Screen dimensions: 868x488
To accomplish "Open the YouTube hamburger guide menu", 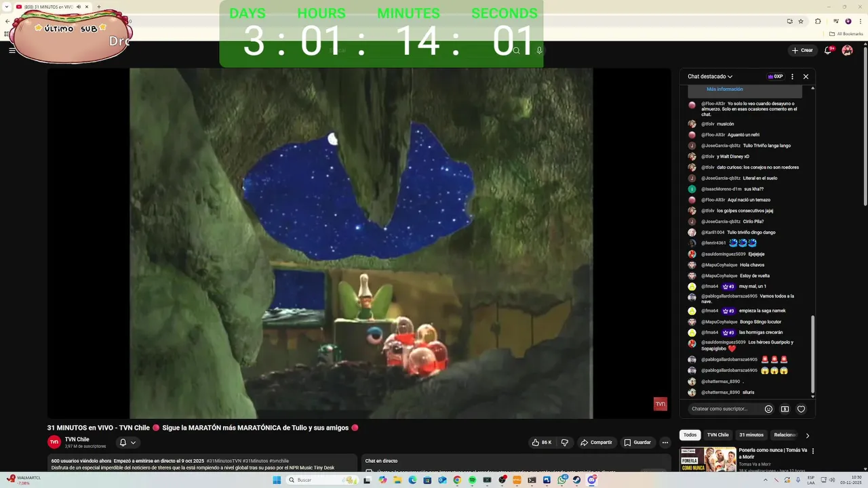I will pos(12,50).
